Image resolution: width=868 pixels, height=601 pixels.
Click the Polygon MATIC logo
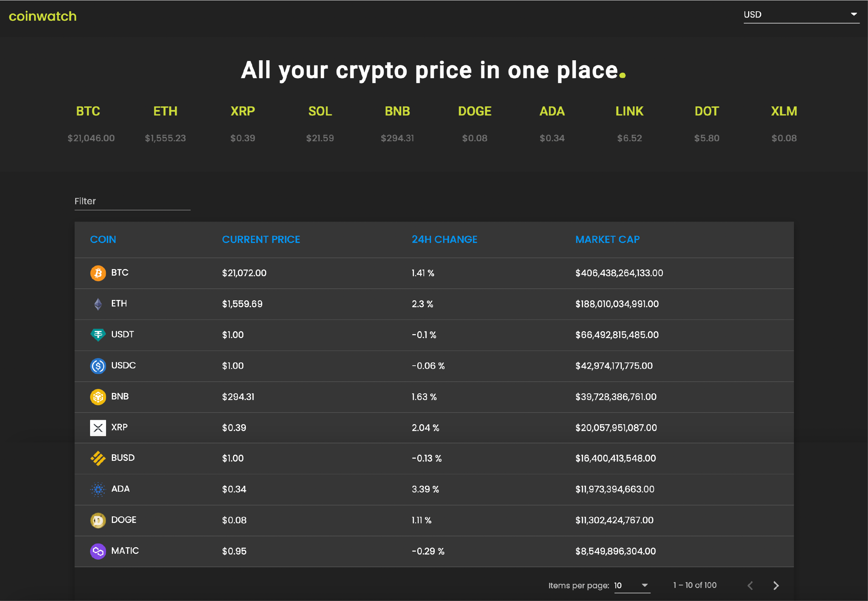[x=98, y=551]
